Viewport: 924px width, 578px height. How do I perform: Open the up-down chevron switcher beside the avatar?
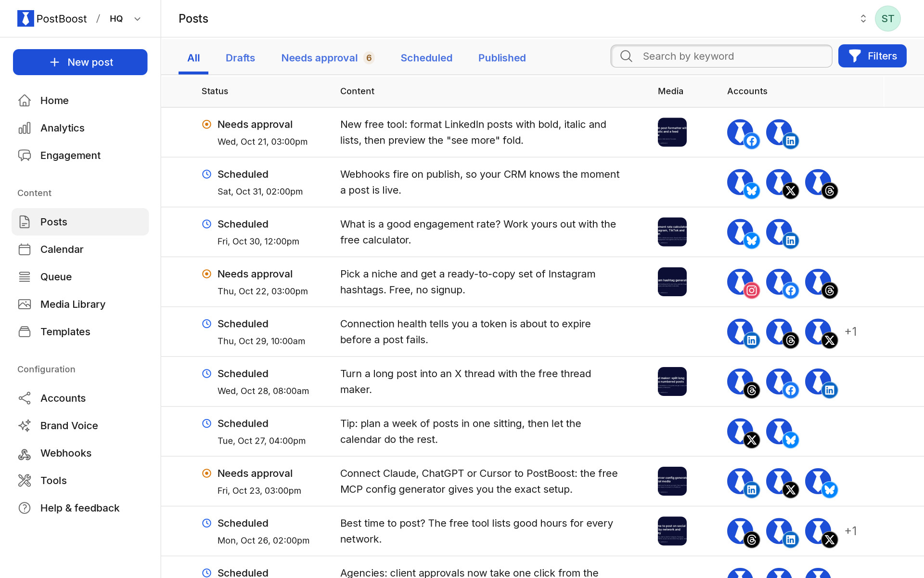coord(863,18)
